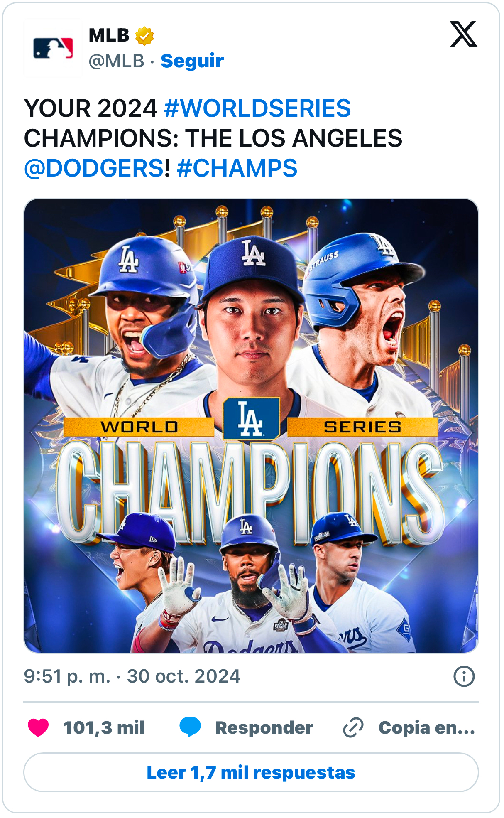Click the chain link copy icon
Viewport: 504px width, 818px height.
(353, 727)
